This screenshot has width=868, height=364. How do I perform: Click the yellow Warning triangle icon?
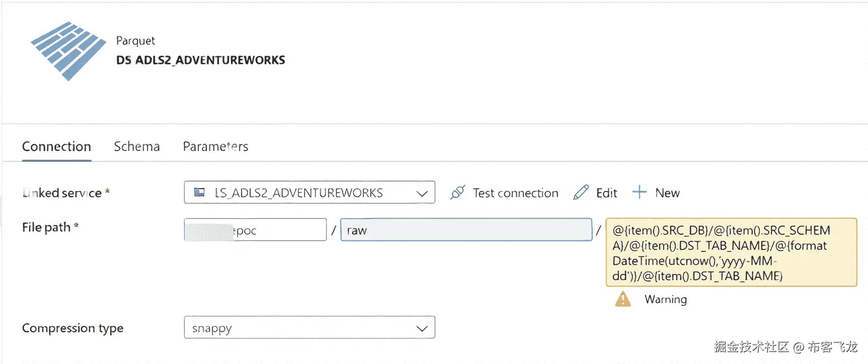(623, 299)
